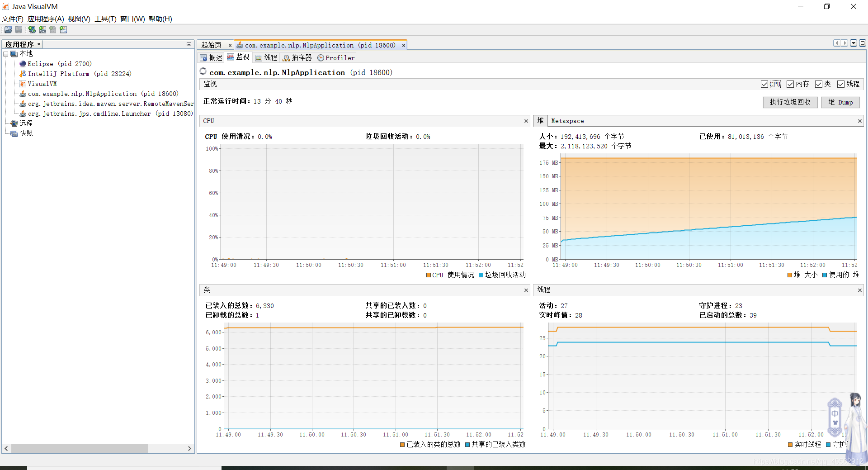The height and width of the screenshot is (470, 868).
Task: Click the 堆 Dump button
Action: coord(840,102)
